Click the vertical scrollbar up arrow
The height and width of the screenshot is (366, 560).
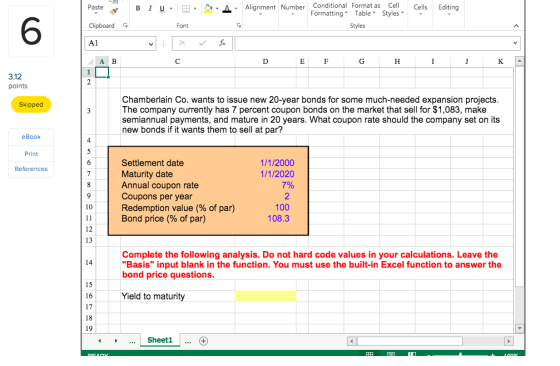[x=519, y=61]
